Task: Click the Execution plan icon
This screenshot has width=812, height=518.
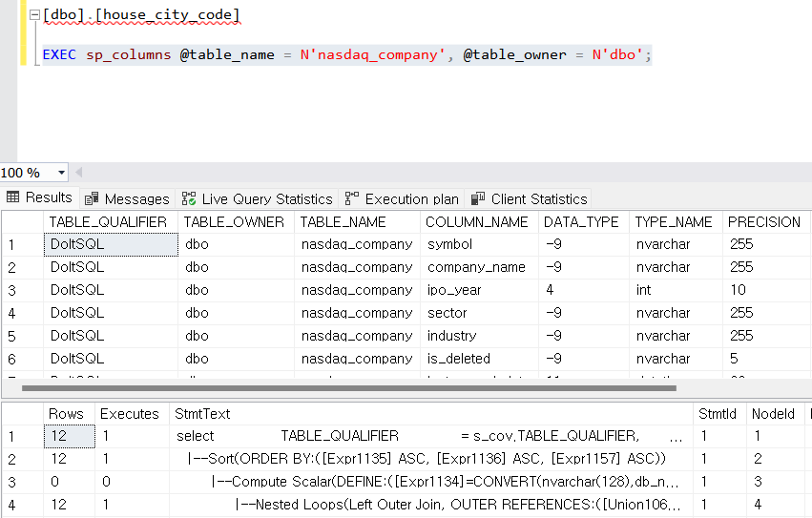Action: point(352,198)
